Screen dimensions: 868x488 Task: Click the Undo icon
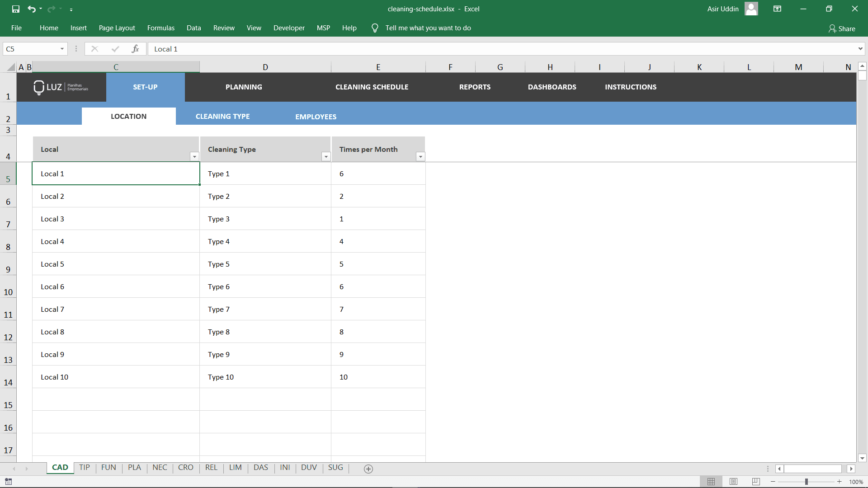click(x=32, y=9)
